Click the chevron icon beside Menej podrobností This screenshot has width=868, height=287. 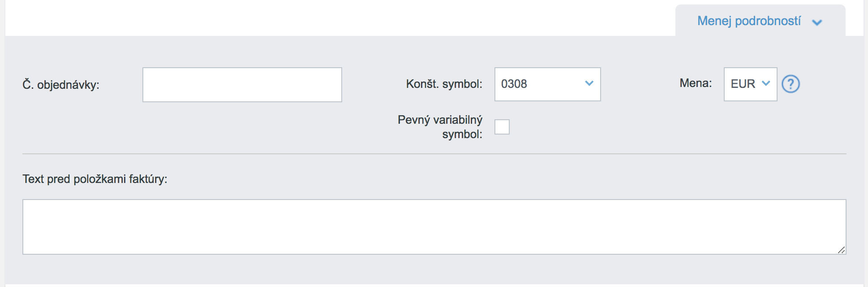pos(817,22)
